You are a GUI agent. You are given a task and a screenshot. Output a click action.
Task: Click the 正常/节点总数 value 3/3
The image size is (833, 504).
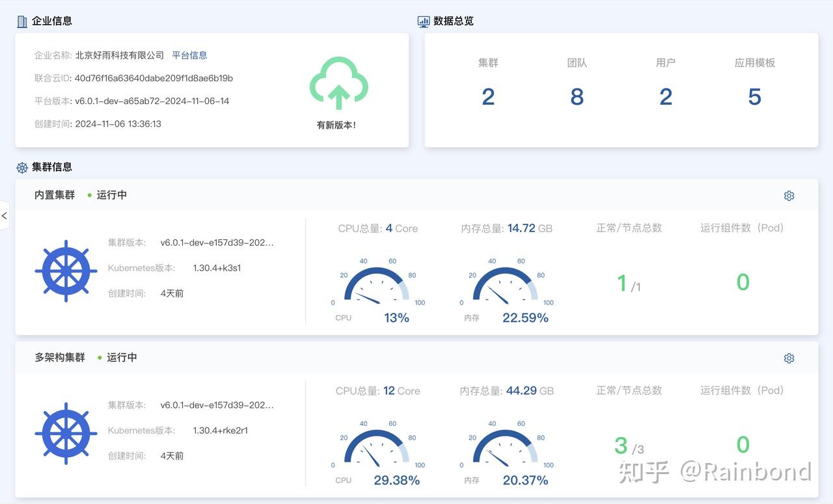point(629,445)
